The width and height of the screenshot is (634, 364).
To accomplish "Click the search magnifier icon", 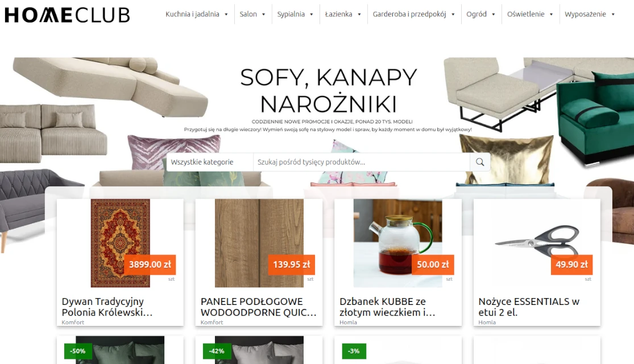I will tap(480, 162).
